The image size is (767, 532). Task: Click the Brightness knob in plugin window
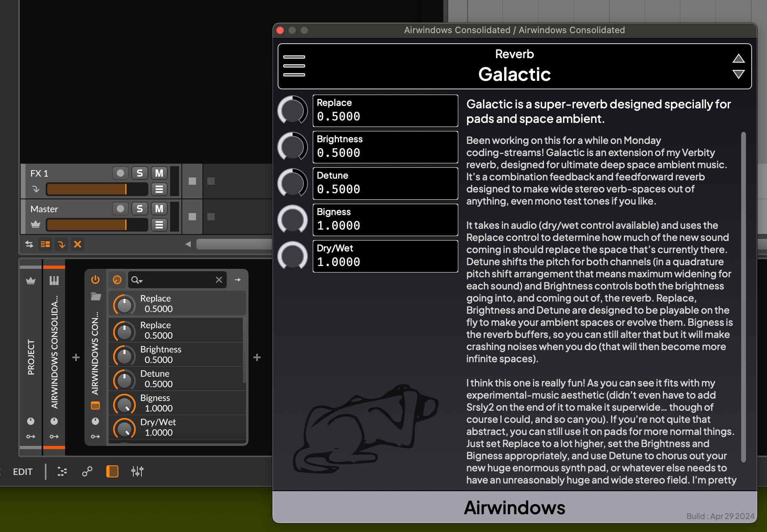click(x=293, y=147)
